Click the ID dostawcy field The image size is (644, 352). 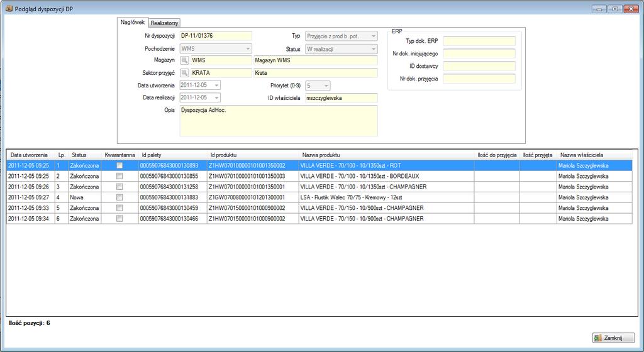pyautogui.click(x=479, y=66)
